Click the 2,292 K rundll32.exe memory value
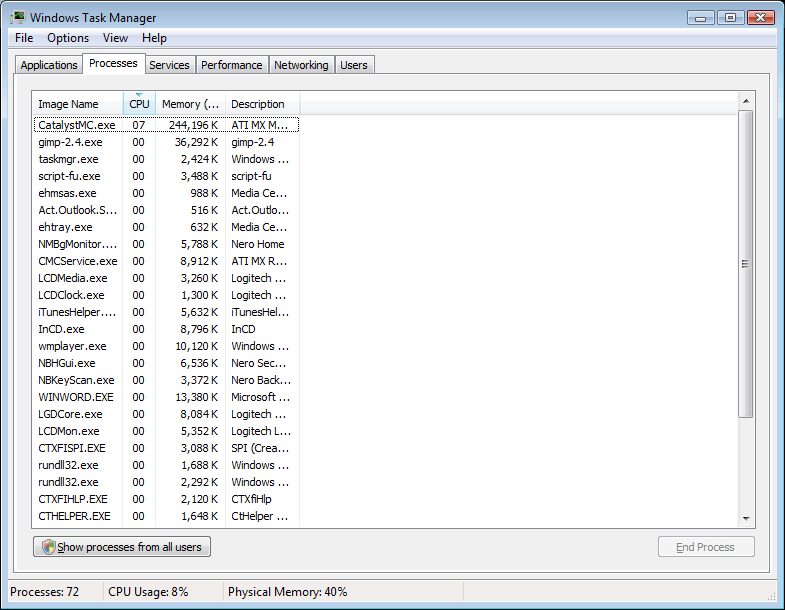 [199, 482]
